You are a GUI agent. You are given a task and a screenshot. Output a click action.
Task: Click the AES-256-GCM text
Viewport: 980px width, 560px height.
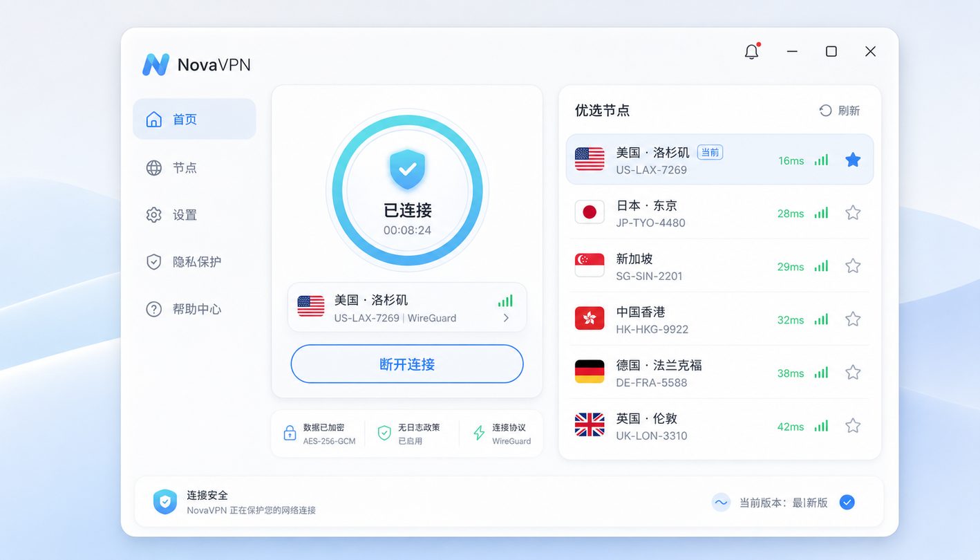[329, 441]
